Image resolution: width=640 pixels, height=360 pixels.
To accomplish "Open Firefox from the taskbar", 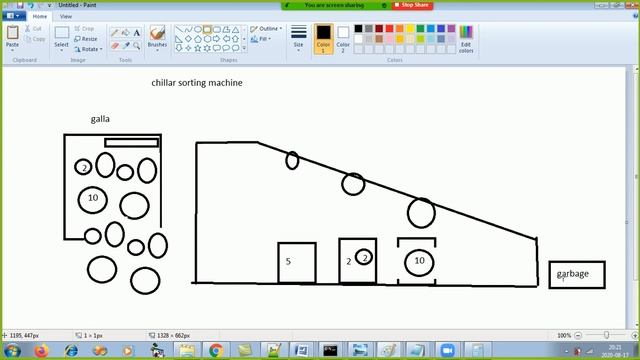I will click(41, 350).
